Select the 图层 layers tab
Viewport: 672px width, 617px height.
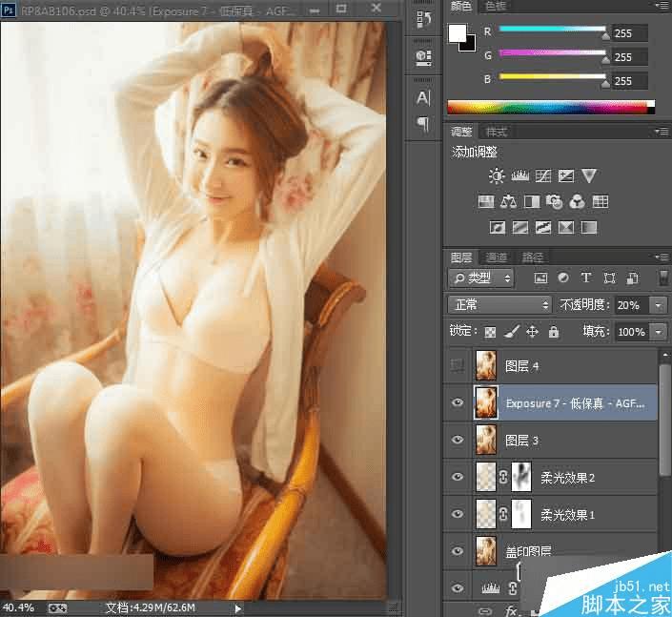(x=461, y=257)
